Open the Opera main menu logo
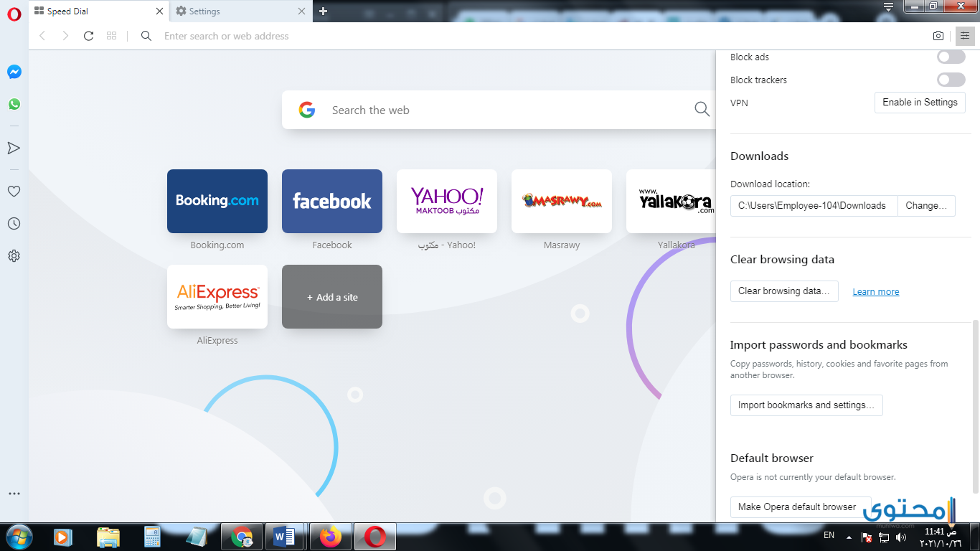This screenshot has width=980, height=551. point(14,15)
